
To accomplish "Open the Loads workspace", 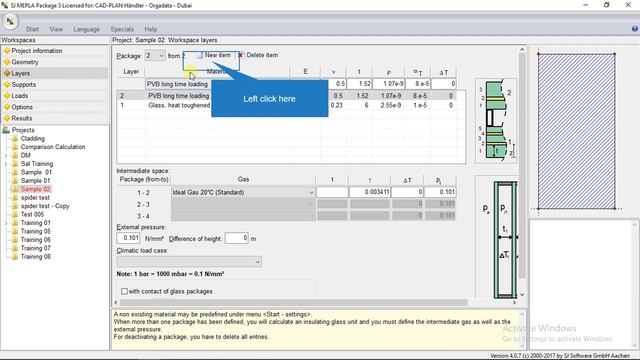I will pyautogui.click(x=20, y=96).
